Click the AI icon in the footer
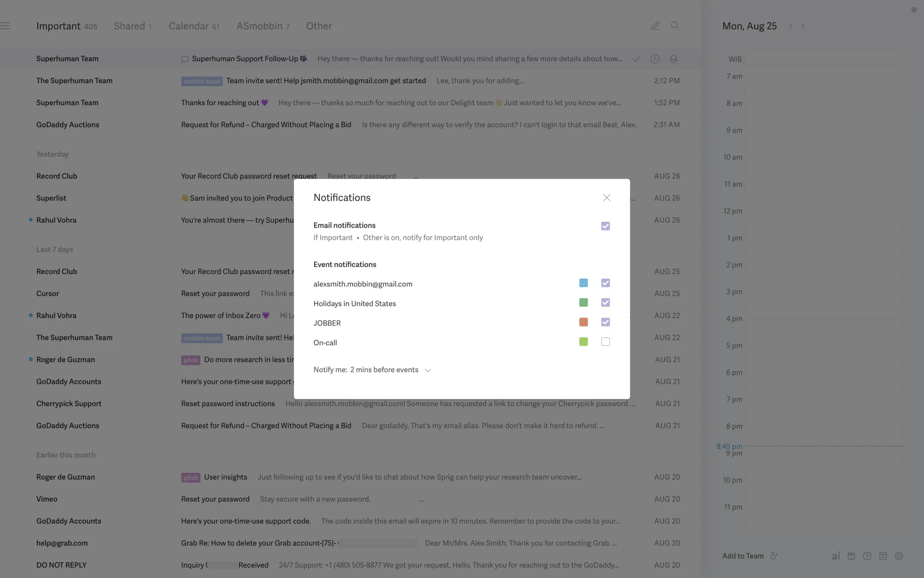Viewport: 924px width, 578px height. click(835, 556)
